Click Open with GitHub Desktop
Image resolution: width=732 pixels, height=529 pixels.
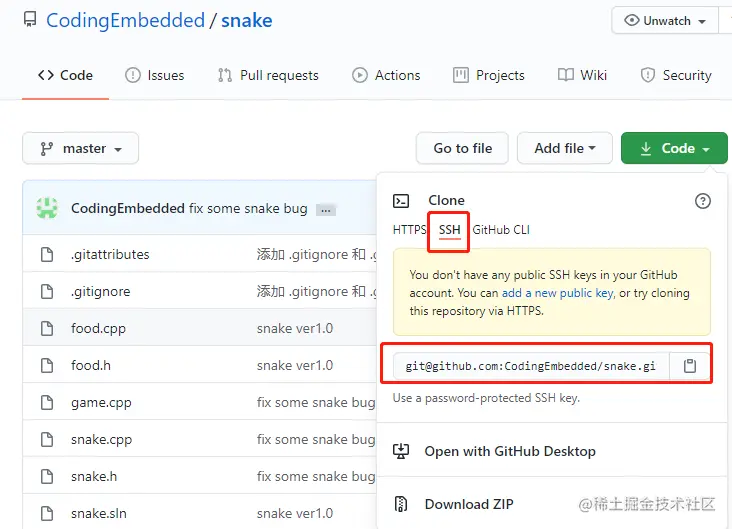510,451
